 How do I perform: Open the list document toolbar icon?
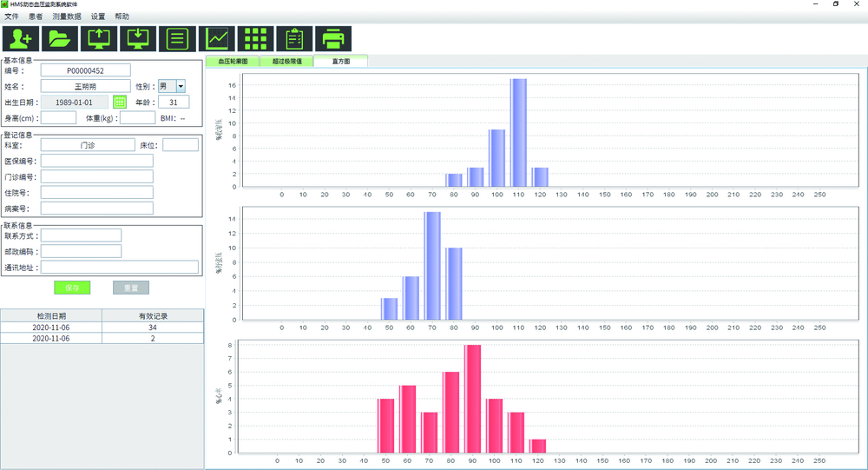click(177, 39)
